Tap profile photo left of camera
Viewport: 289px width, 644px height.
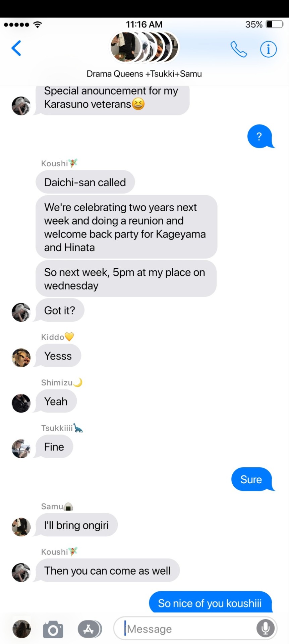[21, 629]
